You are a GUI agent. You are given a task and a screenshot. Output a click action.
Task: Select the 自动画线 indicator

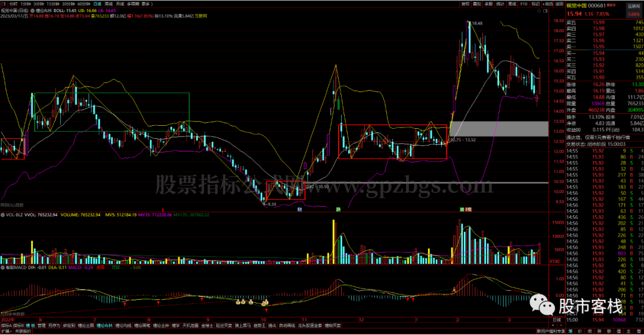click(287, 325)
